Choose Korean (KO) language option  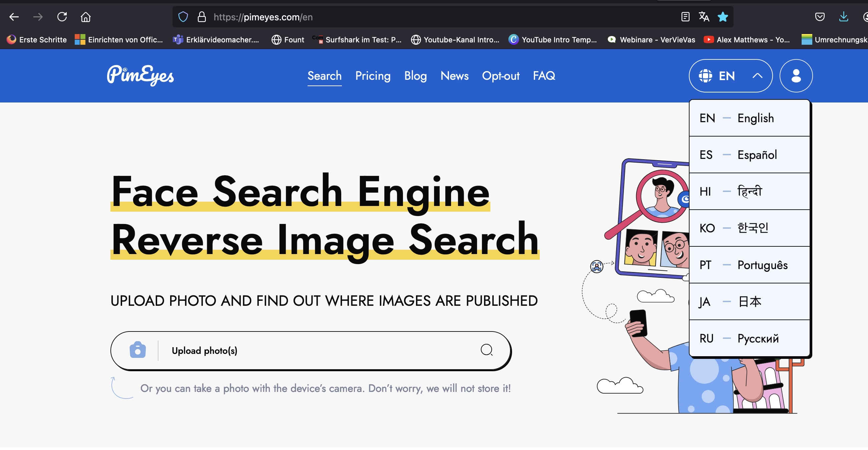coord(749,229)
